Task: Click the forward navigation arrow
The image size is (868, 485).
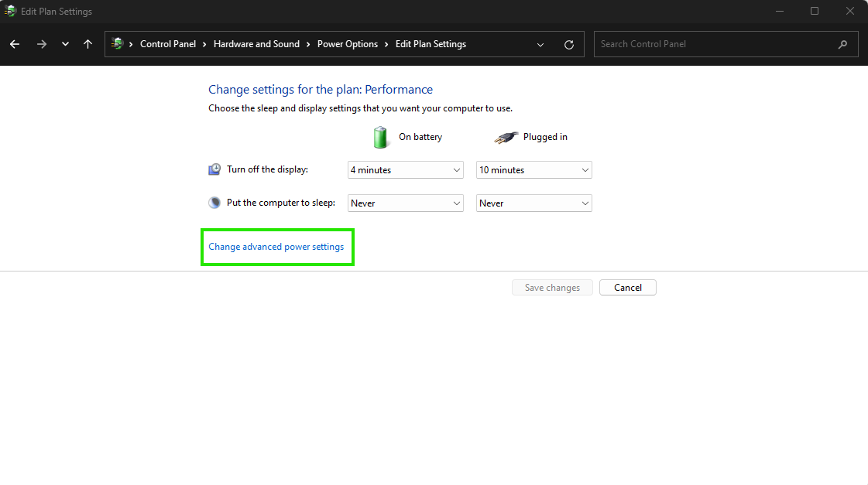Action: tap(42, 44)
